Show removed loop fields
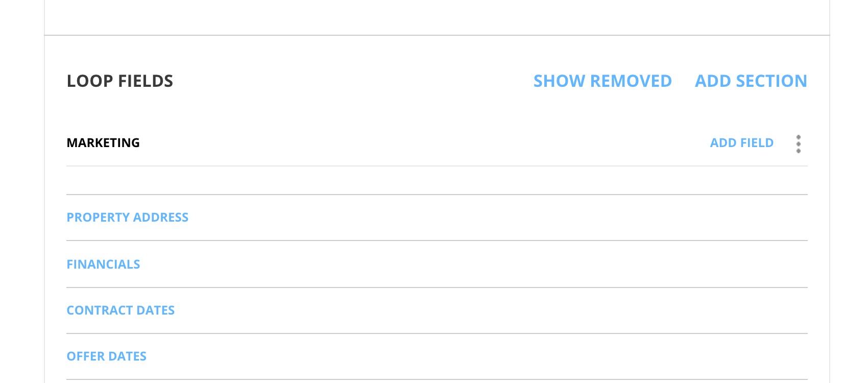Screen dimensions: 868x383 coord(602,81)
